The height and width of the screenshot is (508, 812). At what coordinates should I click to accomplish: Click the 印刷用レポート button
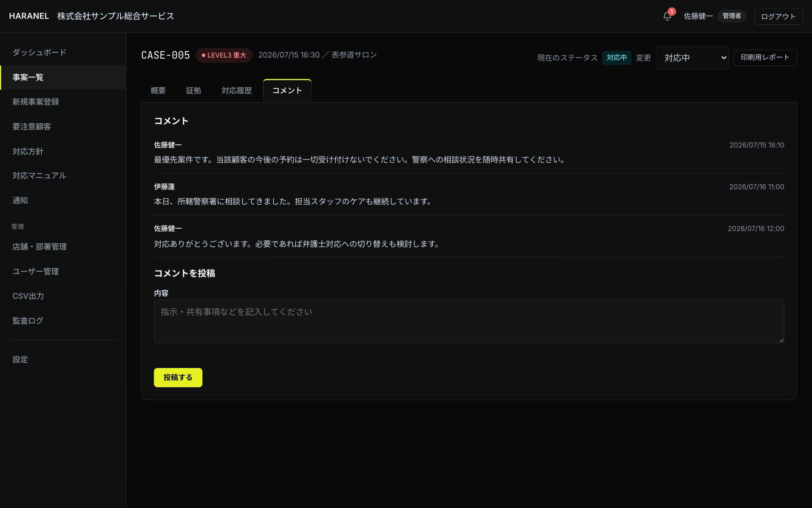click(x=765, y=58)
